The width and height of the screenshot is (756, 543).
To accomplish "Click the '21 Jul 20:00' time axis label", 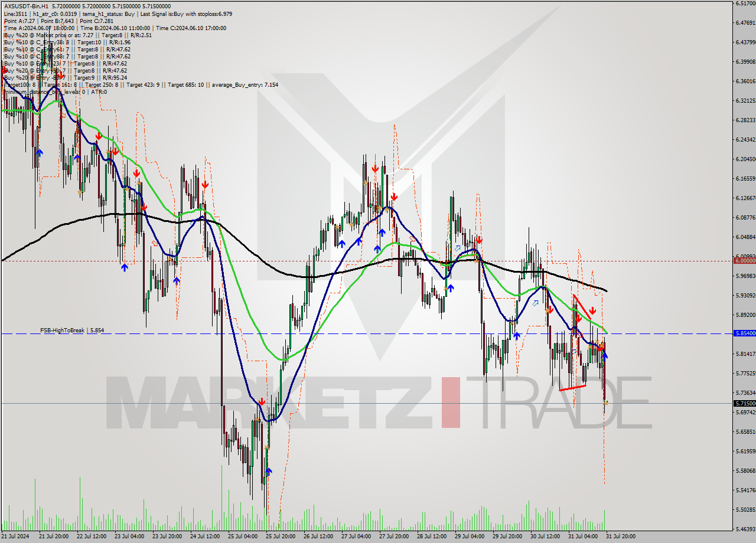I will tap(54, 537).
